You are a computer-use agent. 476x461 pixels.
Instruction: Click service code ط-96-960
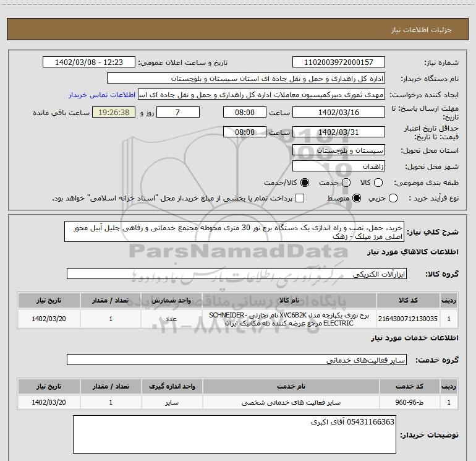pos(409,402)
